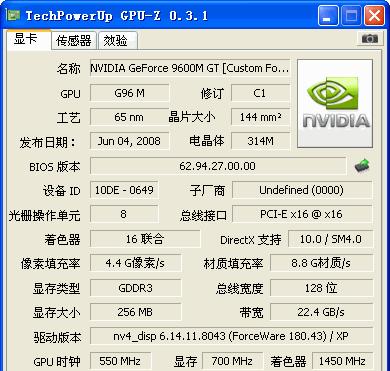Image resolution: width=390 pixels, height=371 pixels.
Task: Click the 晶片大小 label
Action: point(192,117)
